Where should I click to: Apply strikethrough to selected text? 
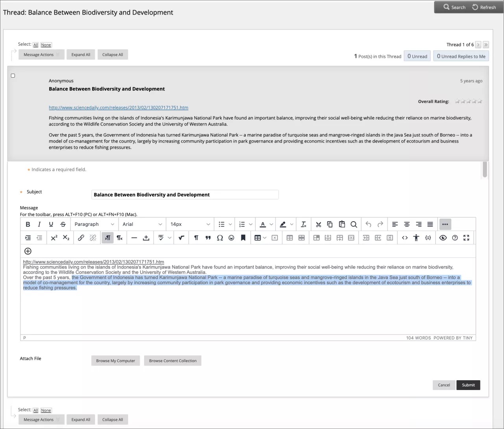pos(63,224)
